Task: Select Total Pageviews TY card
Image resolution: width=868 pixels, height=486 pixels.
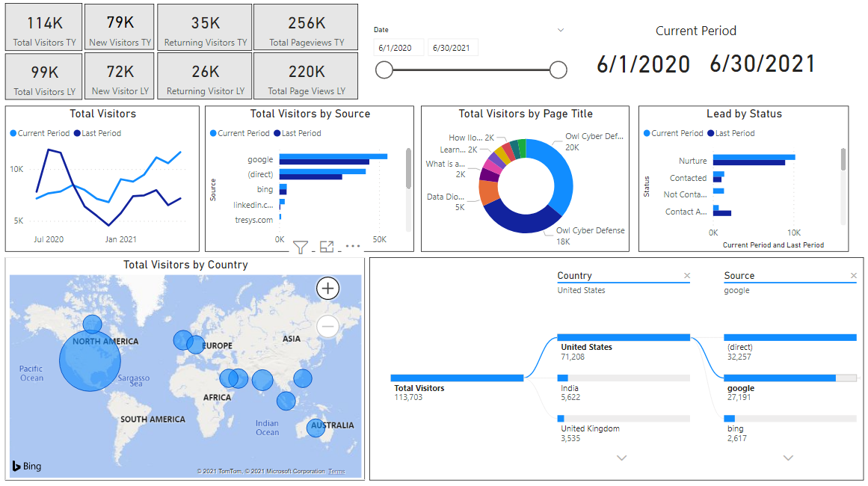Action: [x=306, y=28]
